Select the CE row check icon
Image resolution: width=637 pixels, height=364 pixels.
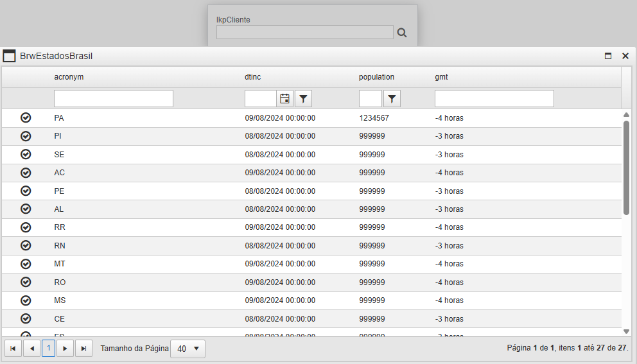[x=26, y=318]
